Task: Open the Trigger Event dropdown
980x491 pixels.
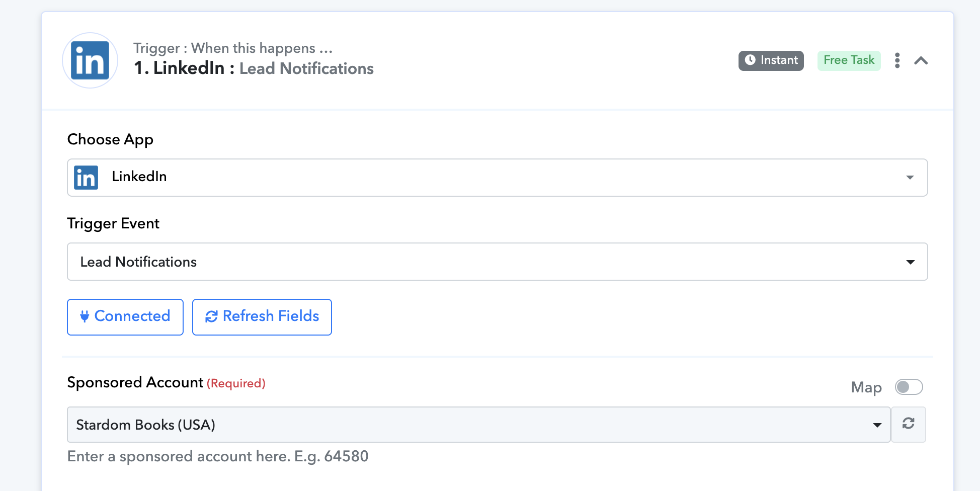Action: tap(497, 262)
